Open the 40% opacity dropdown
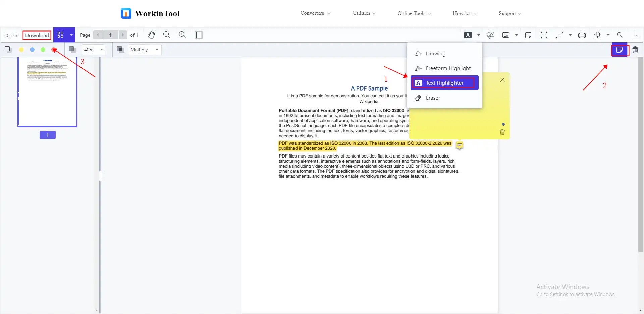The image size is (644, 314). pyautogui.click(x=93, y=50)
